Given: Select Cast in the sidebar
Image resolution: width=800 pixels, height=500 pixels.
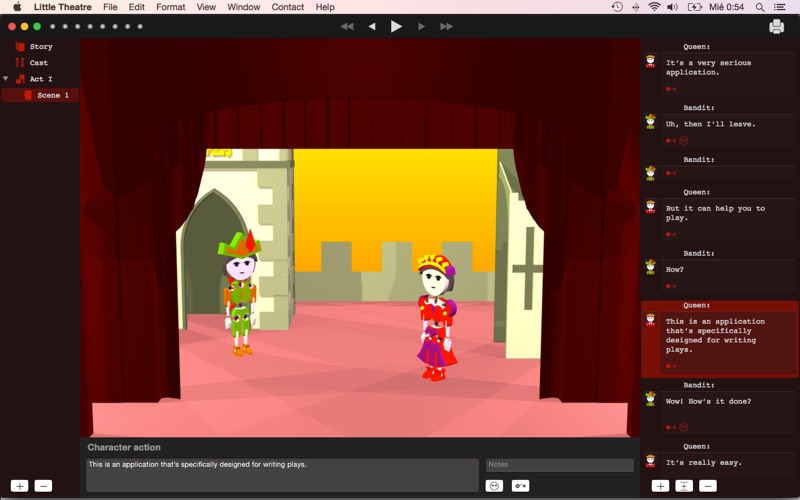Looking at the screenshot, I should pos(38,63).
